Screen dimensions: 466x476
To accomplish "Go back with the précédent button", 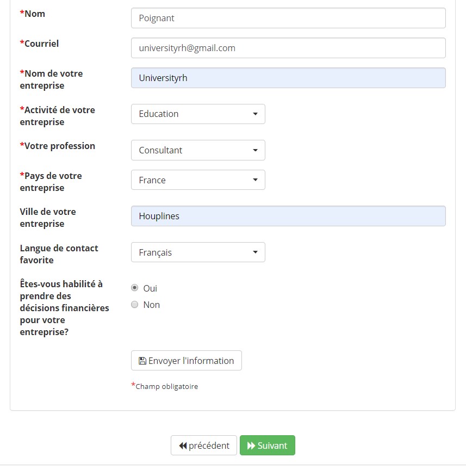I will pyautogui.click(x=204, y=446).
